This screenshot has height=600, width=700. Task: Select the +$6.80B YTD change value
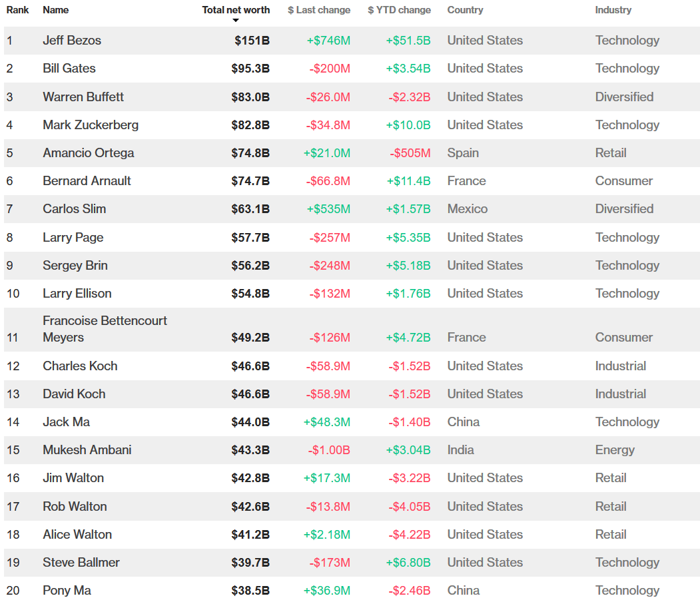[x=408, y=563]
